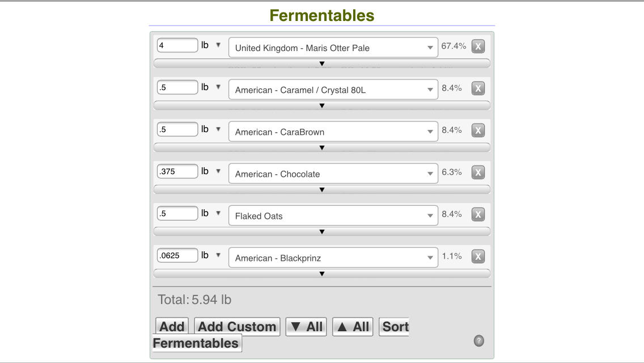Expand details bar under Blackprinz
Image resolution: width=644 pixels, height=363 pixels.
coord(321,273)
